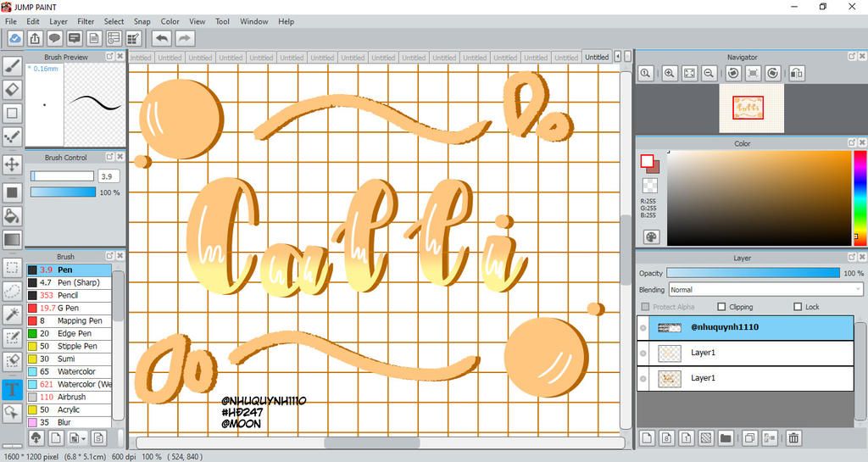Image resolution: width=868 pixels, height=462 pixels.
Task: Toggle visibility of the @nhuquynh1110 layer
Action: [x=643, y=328]
